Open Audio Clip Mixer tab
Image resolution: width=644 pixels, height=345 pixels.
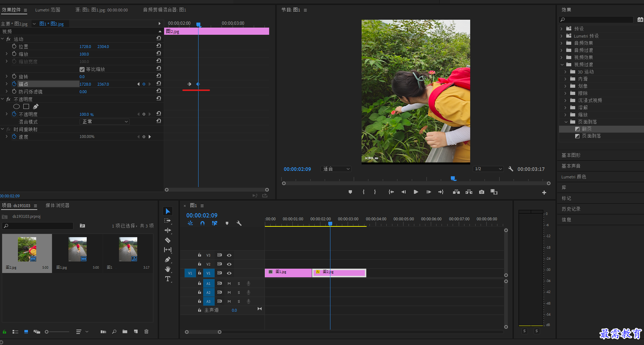[x=164, y=10]
